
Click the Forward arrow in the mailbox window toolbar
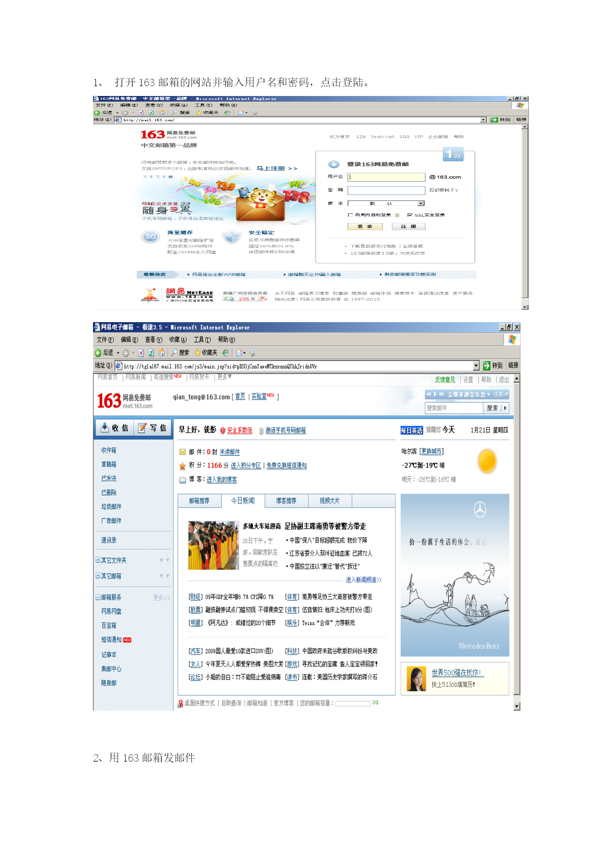tap(126, 353)
